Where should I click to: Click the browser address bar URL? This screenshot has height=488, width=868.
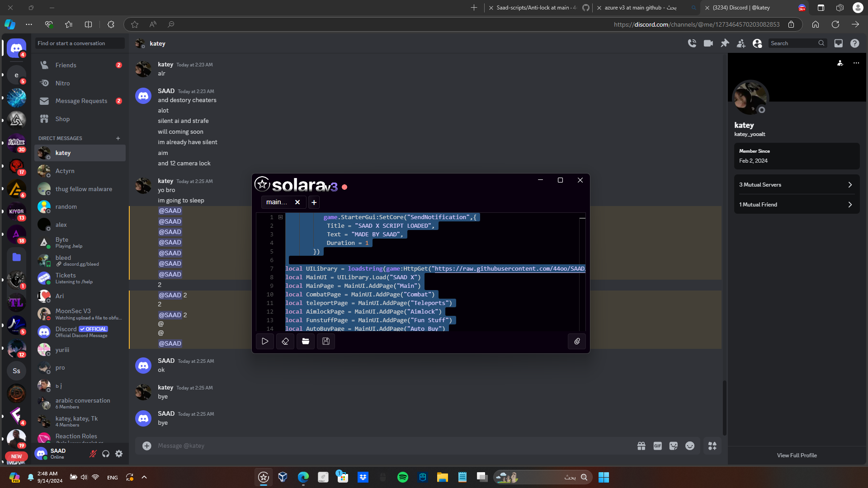tap(696, 24)
